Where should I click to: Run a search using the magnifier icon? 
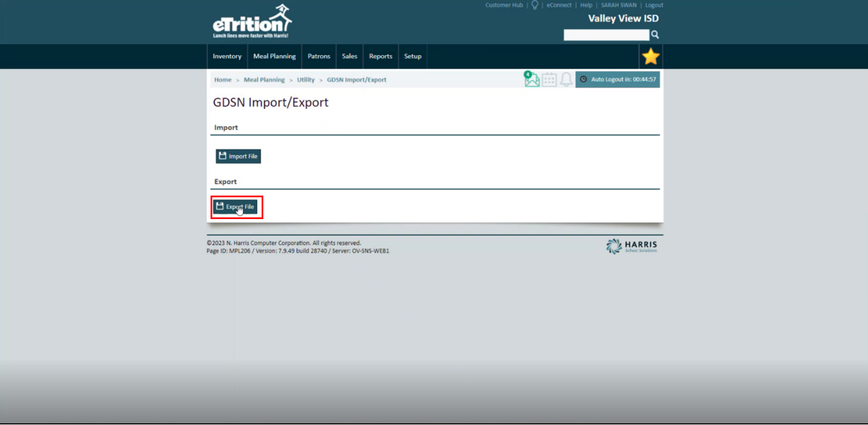(655, 35)
